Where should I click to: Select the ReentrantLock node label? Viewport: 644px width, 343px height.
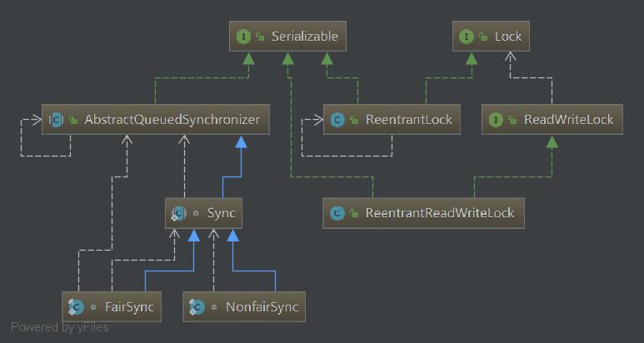tap(409, 120)
